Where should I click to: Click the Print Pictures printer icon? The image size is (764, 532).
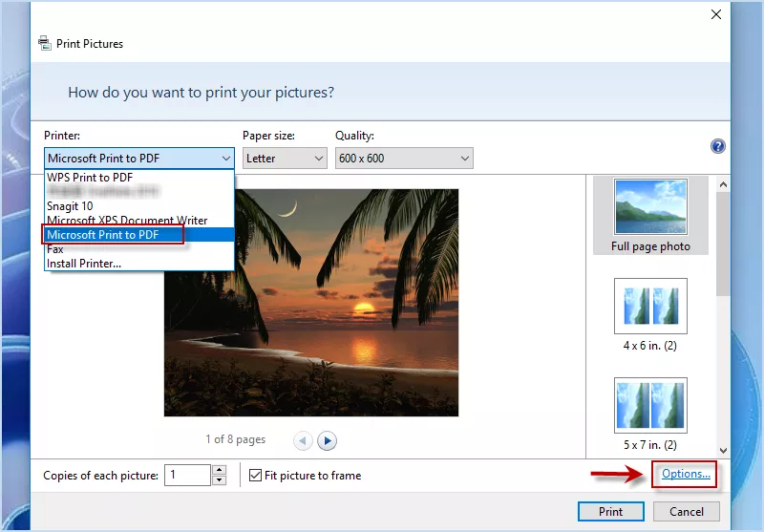[x=44, y=44]
